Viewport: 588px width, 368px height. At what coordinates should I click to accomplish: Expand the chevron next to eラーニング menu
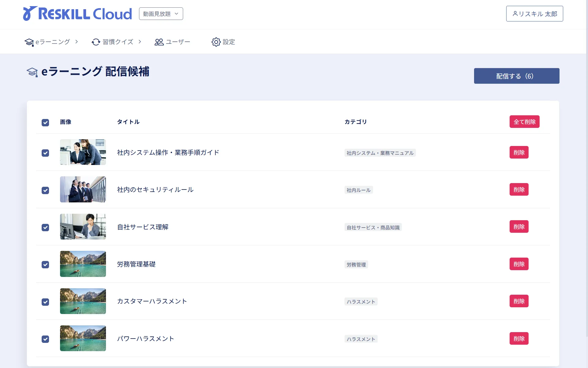point(77,42)
